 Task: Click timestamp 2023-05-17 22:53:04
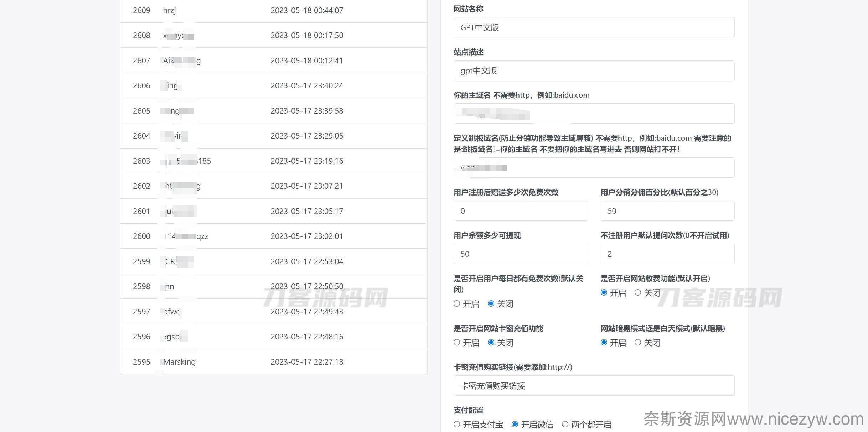307,261
